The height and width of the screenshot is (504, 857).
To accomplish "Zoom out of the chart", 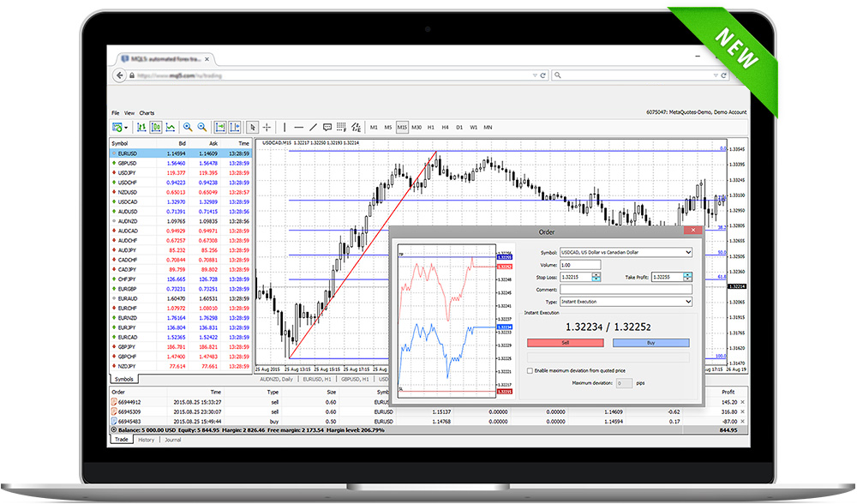I will [x=202, y=128].
